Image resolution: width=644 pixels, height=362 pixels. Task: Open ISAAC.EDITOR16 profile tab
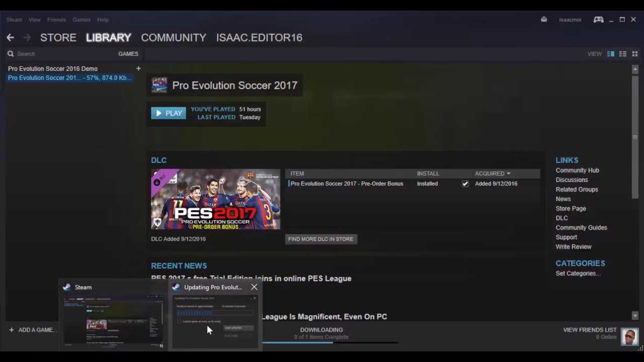click(x=259, y=38)
